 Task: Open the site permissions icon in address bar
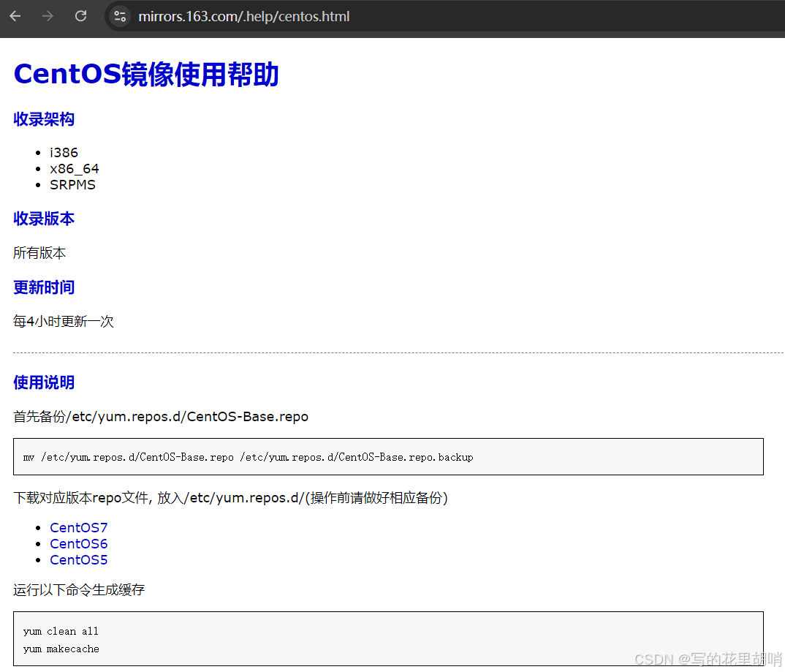coord(119,15)
